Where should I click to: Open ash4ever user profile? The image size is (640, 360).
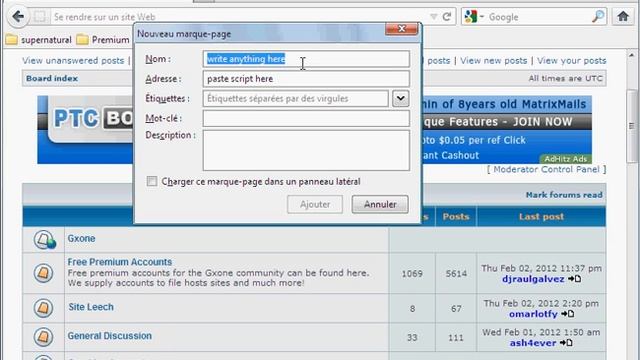click(533, 343)
